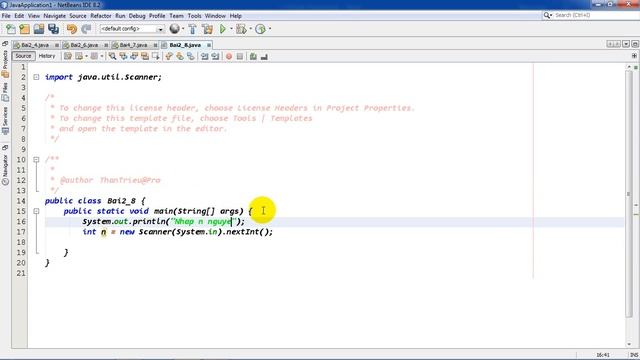Switch to the Bai2_4.java tab
640x360 pixels.
click(35, 45)
